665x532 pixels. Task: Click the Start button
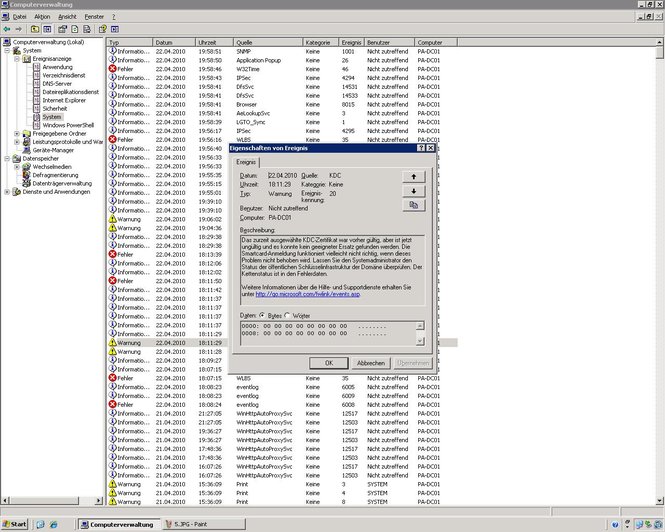14,524
